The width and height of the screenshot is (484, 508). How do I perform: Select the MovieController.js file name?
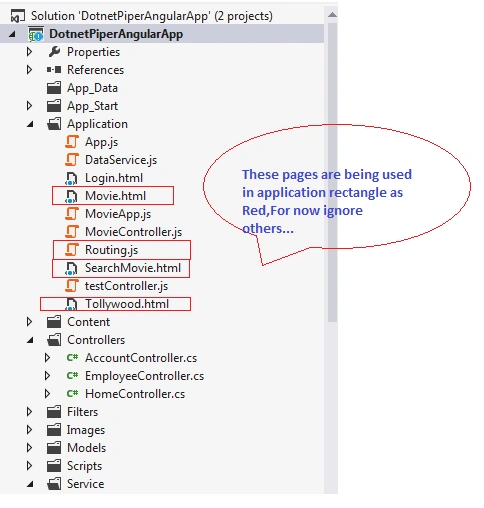pyautogui.click(x=133, y=232)
